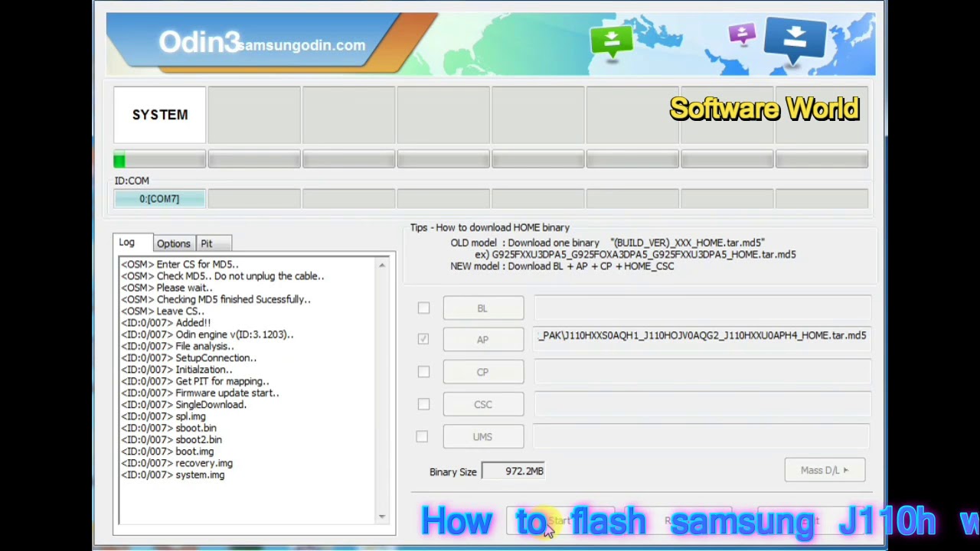The height and width of the screenshot is (551, 980).
Task: Select the 'spl.img' log line
Action: point(163,417)
